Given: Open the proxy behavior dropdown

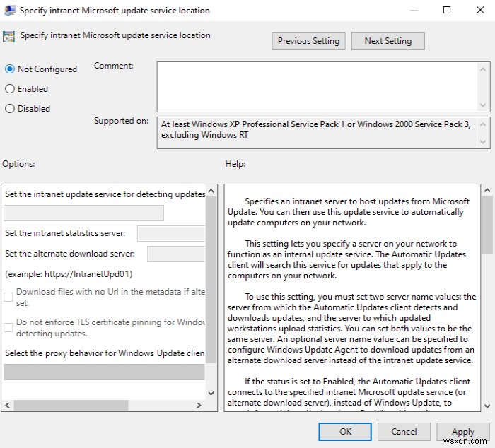Looking at the screenshot, I should pos(104,372).
